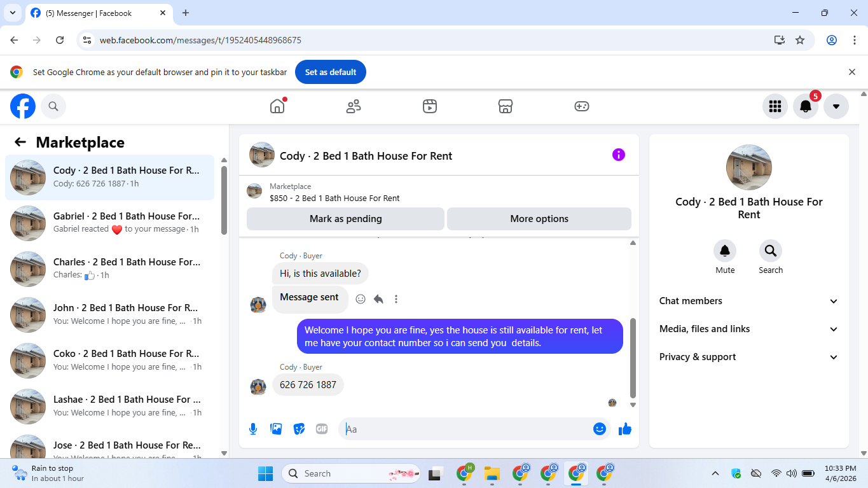The image size is (868, 488).
Task: Go to Facebook home via logo
Action: (23, 106)
